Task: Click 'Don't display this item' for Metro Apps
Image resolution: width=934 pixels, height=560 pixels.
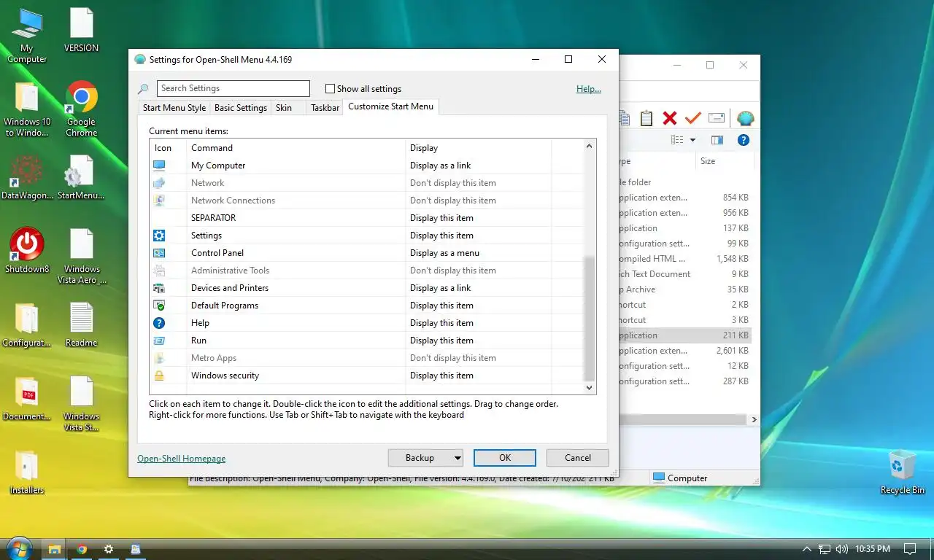Action: click(453, 358)
